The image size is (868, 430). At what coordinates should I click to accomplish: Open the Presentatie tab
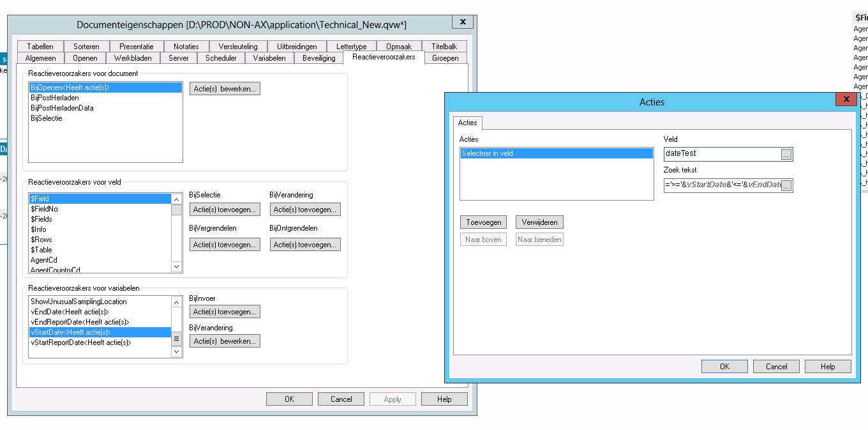coord(137,47)
